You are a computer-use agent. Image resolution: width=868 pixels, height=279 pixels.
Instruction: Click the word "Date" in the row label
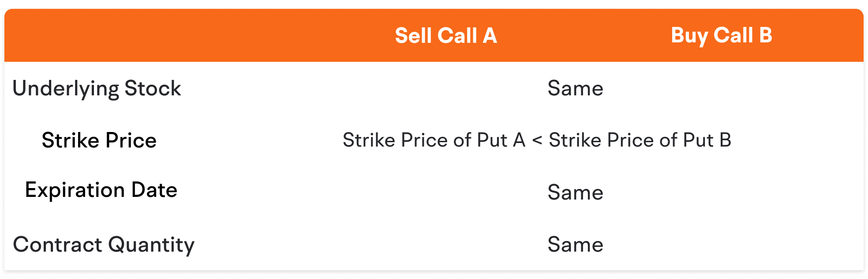pyautogui.click(x=154, y=190)
